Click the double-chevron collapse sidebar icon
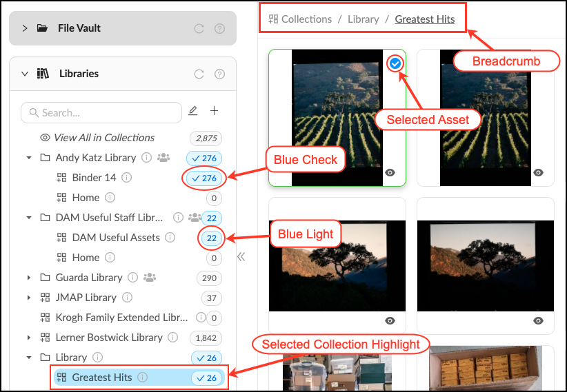 tap(241, 257)
